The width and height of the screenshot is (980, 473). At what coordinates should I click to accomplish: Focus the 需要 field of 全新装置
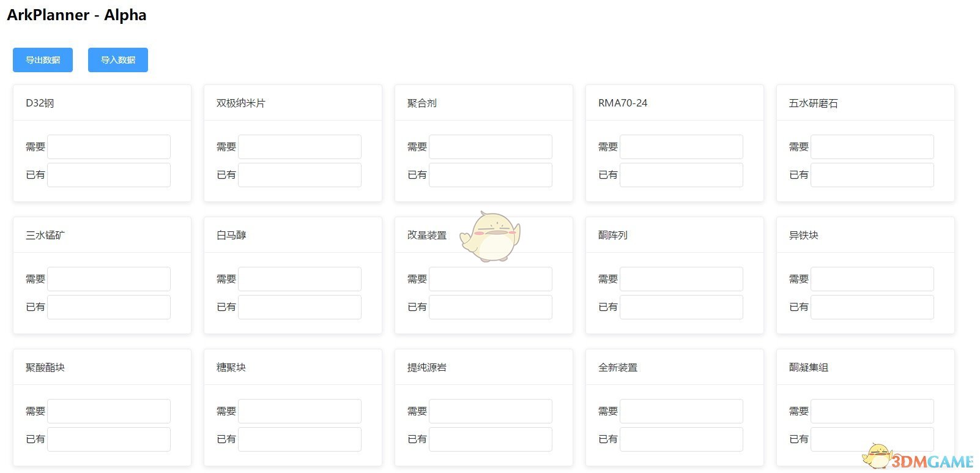click(x=681, y=411)
